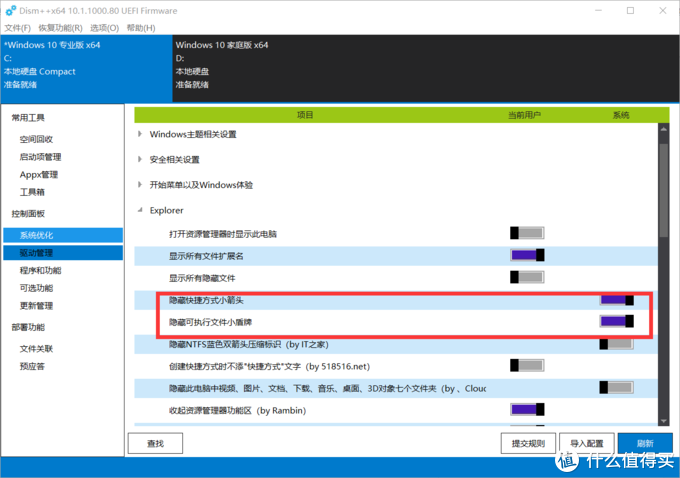680x478 pixels.
Task: Select the Windows 10 家庭版 x64 D: image
Action: click(426, 69)
